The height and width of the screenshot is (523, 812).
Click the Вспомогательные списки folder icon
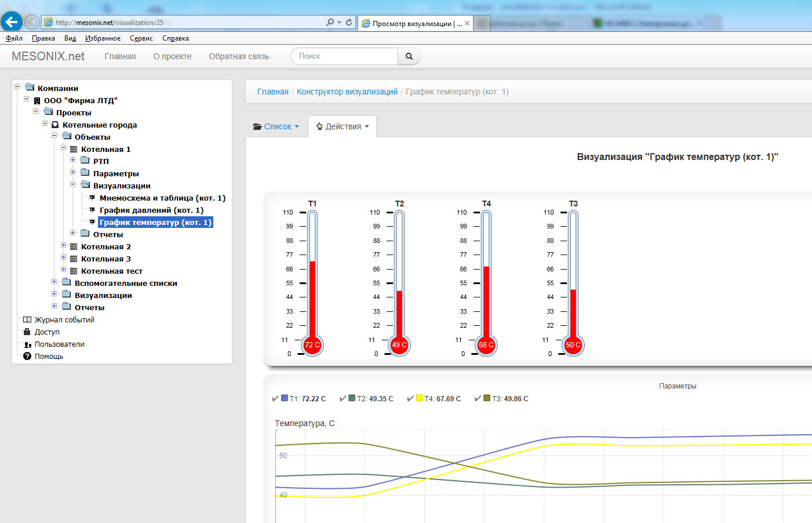coord(67,282)
